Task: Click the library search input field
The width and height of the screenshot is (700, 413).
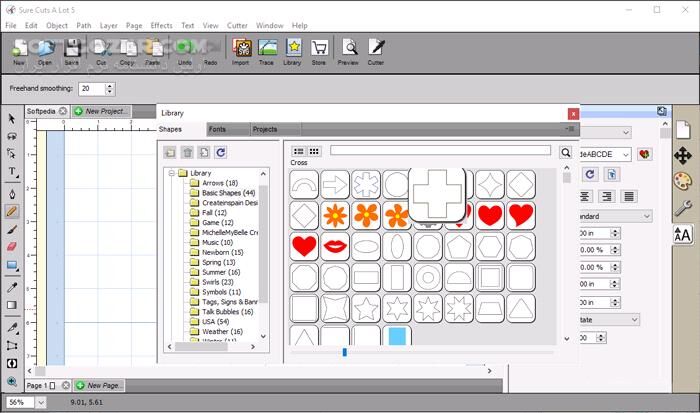Action: pos(440,150)
